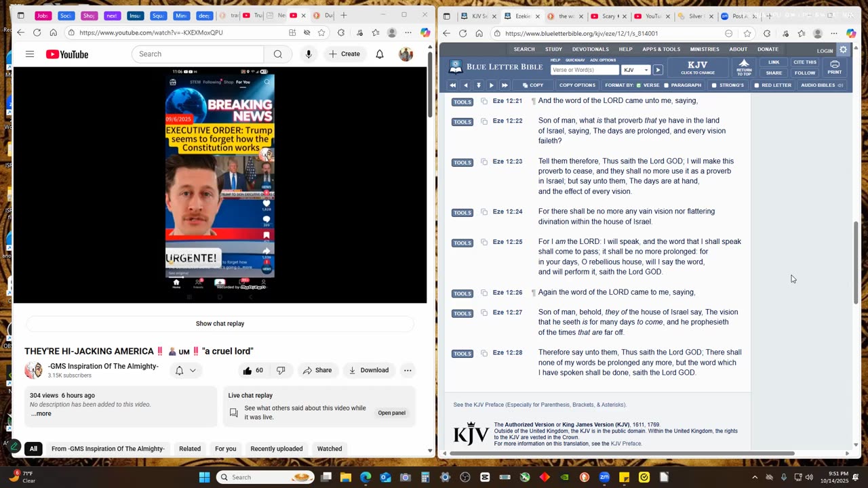Open the Study menu in Blue Letter Bible
The image size is (868, 488).
(553, 49)
